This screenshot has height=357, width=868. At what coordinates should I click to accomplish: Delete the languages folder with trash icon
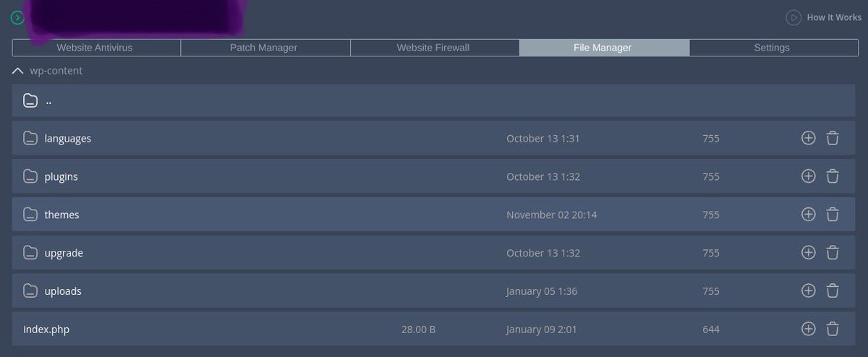point(833,138)
